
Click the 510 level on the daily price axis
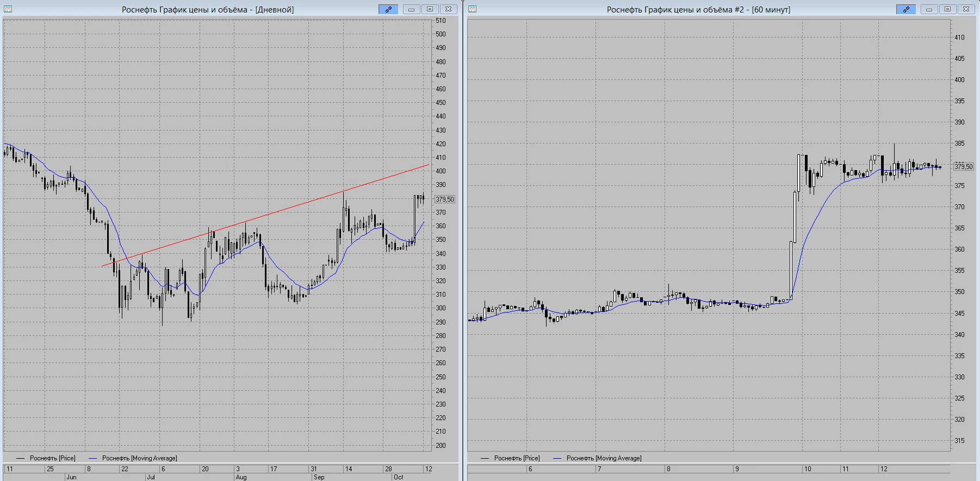tap(441, 21)
